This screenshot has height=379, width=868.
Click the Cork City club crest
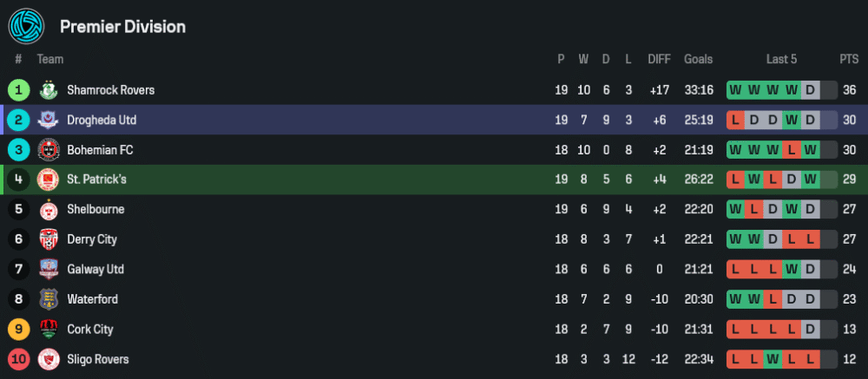[x=48, y=330]
